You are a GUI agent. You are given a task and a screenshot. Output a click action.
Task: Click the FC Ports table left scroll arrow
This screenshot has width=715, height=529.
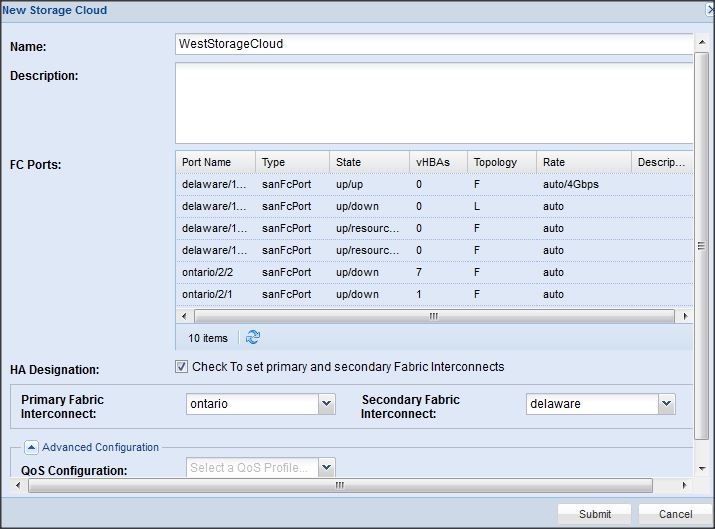pos(184,316)
